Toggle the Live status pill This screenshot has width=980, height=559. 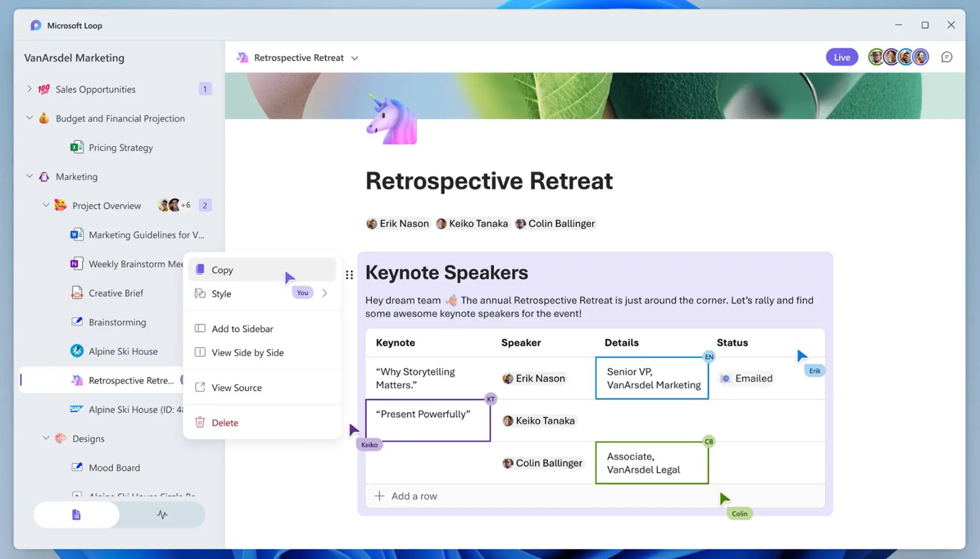tap(842, 57)
